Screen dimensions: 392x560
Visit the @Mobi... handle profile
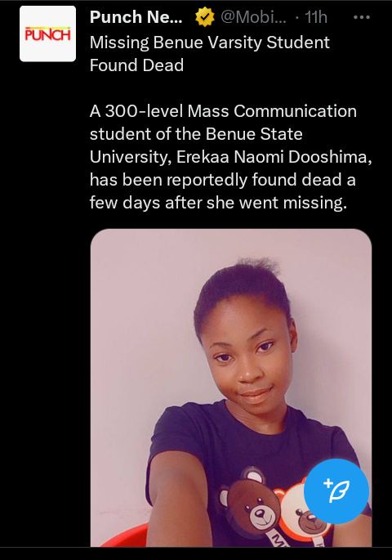tap(253, 17)
